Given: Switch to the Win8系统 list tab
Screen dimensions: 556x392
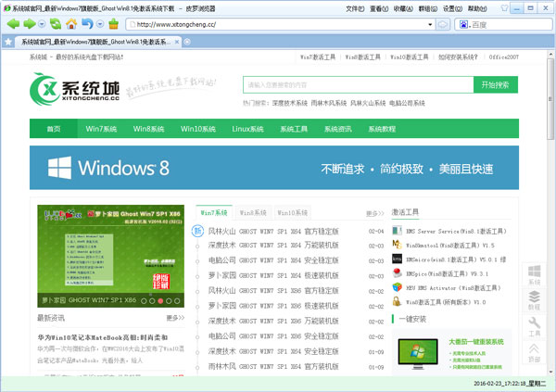Looking at the screenshot, I should click(253, 213).
